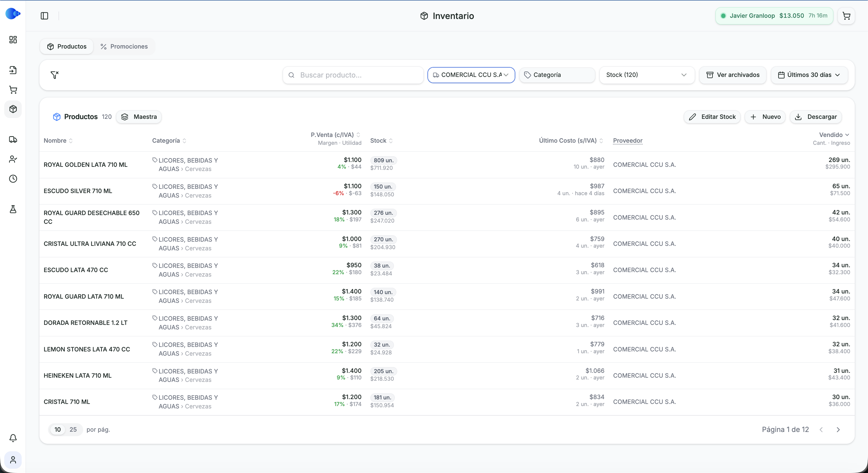Image resolution: width=868 pixels, height=473 pixels.
Task: Switch to Productos tab
Action: click(x=67, y=46)
